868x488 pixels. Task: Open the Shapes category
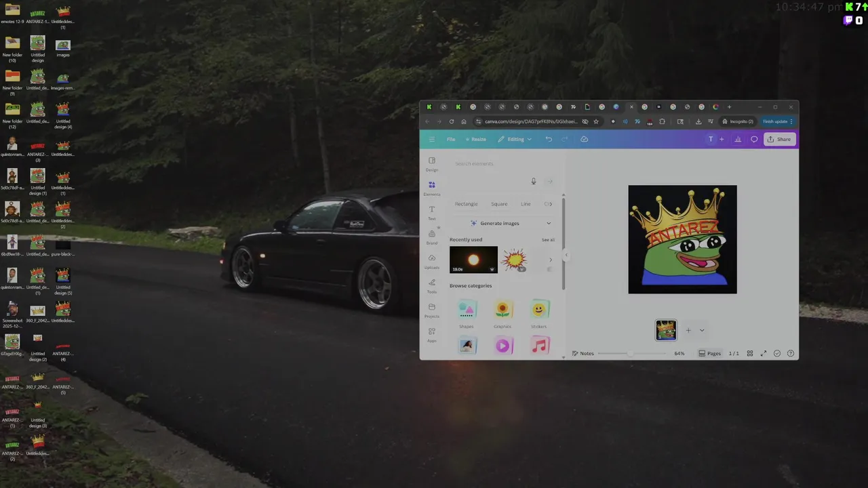click(467, 315)
